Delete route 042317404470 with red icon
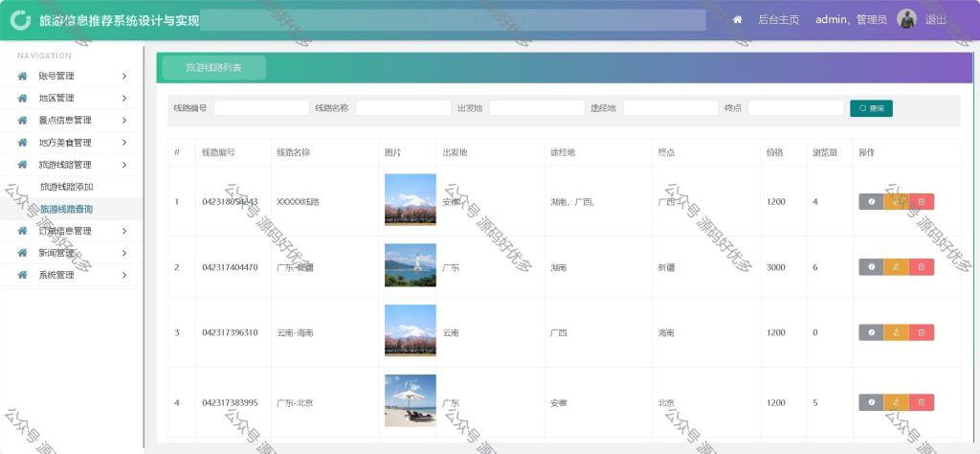The image size is (980, 454). 922,267
